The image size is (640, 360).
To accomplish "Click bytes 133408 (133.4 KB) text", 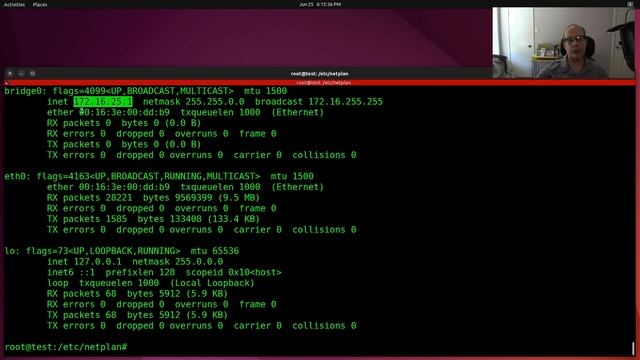I will pos(198,219).
